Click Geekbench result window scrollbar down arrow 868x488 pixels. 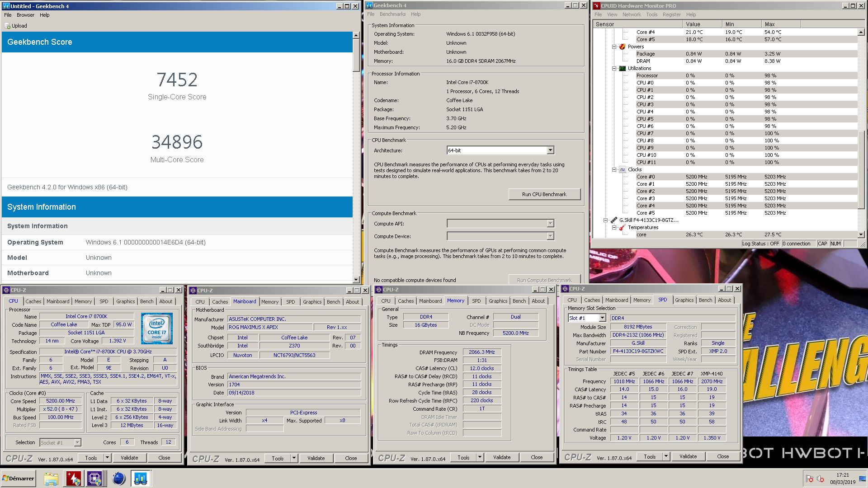pyautogui.click(x=356, y=280)
